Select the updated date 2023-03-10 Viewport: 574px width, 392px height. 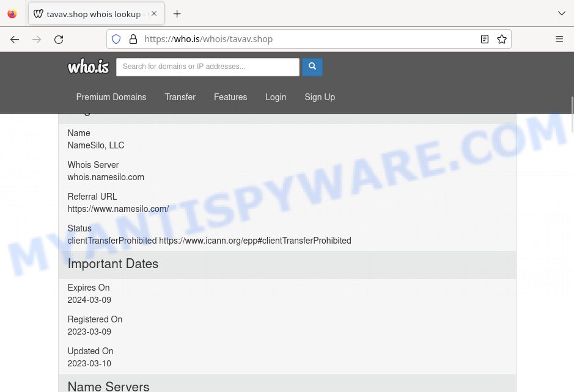[89, 363]
